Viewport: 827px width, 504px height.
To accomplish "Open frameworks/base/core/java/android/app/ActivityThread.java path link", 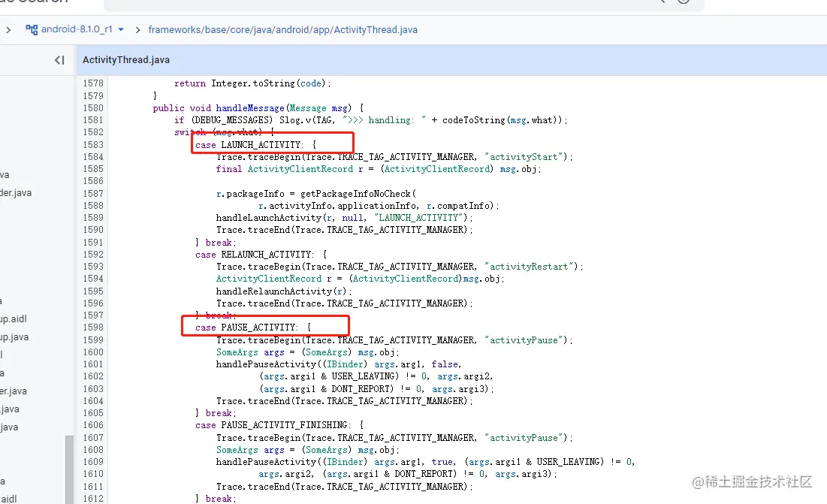I will coord(282,30).
